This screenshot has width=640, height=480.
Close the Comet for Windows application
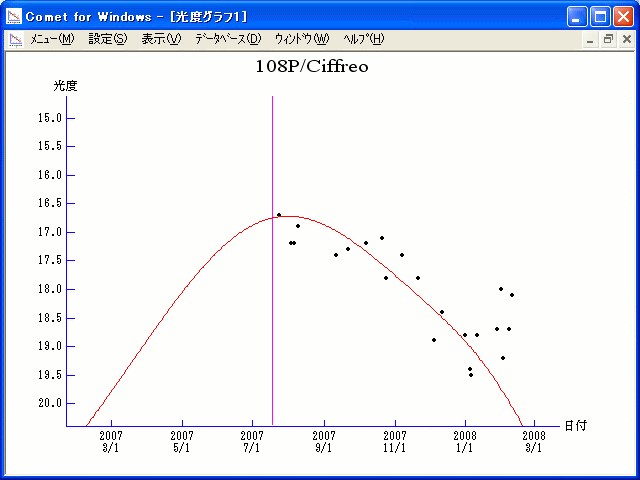tap(624, 16)
